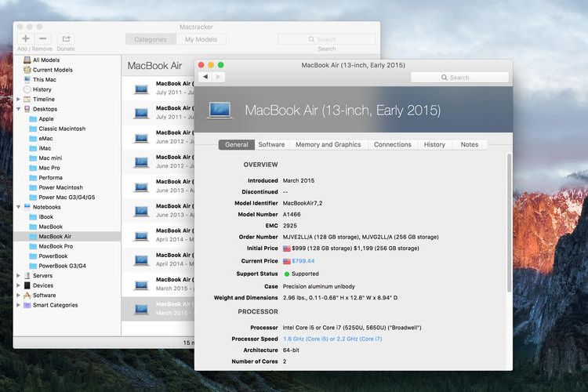Switch to the General tab
Image resolution: width=588 pixels, height=392 pixels.
click(x=236, y=144)
